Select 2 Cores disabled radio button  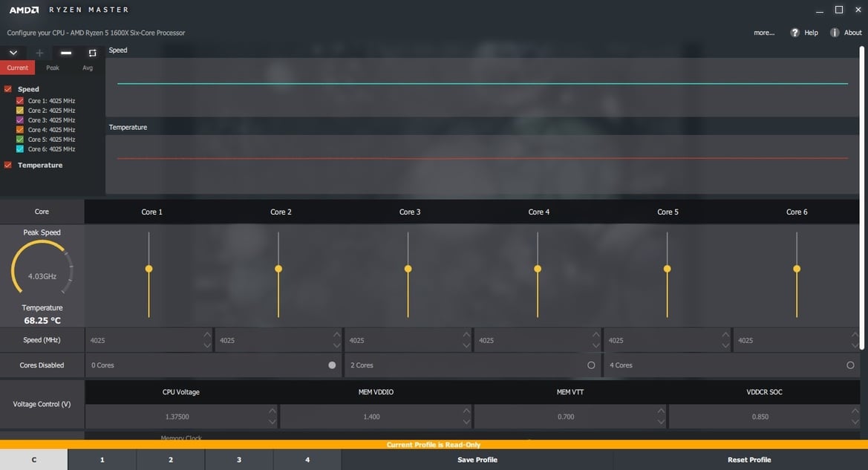[x=591, y=365]
